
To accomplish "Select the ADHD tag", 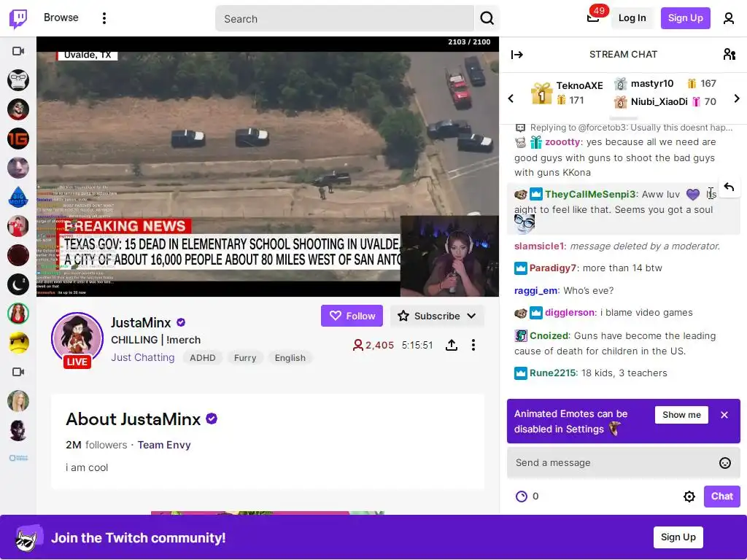I will click(203, 357).
